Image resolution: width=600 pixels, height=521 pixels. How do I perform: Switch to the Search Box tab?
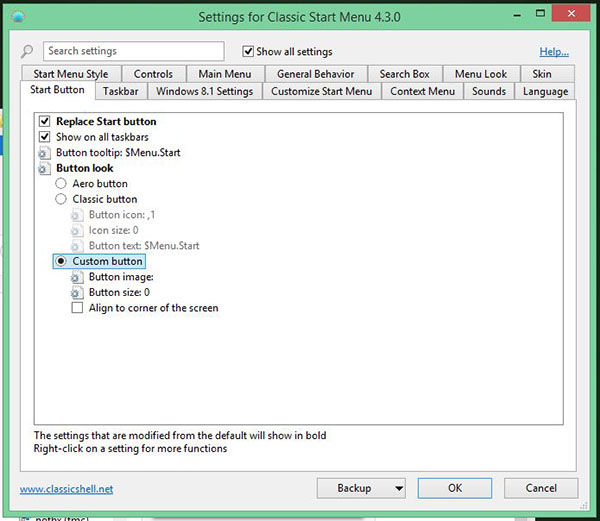point(405,74)
